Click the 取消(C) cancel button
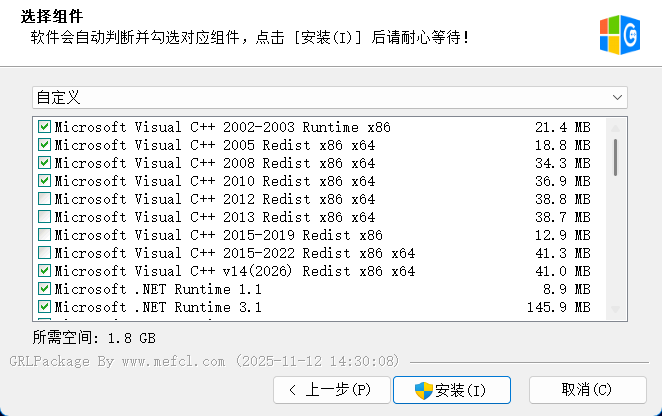The width and height of the screenshot is (662, 416). click(587, 389)
